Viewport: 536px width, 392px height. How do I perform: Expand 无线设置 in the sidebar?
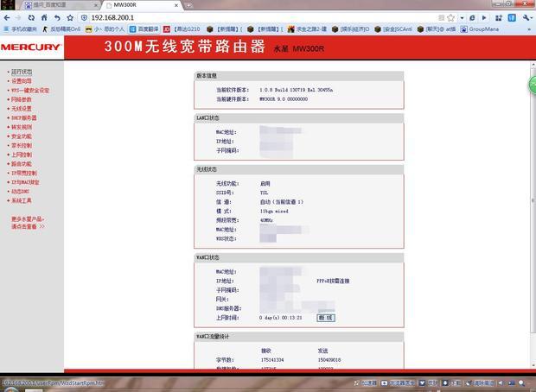22,109
